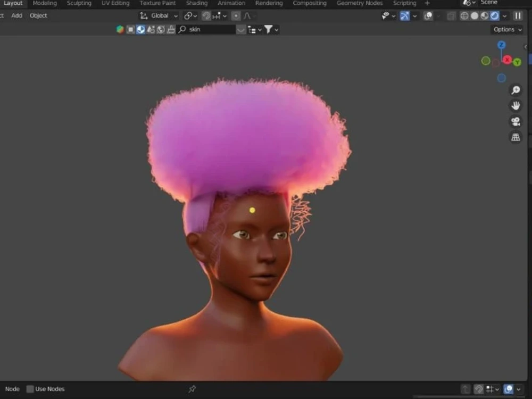Image resolution: width=532 pixels, height=399 pixels.
Task: Switch to the Animation workspace tab
Action: (x=231, y=3)
